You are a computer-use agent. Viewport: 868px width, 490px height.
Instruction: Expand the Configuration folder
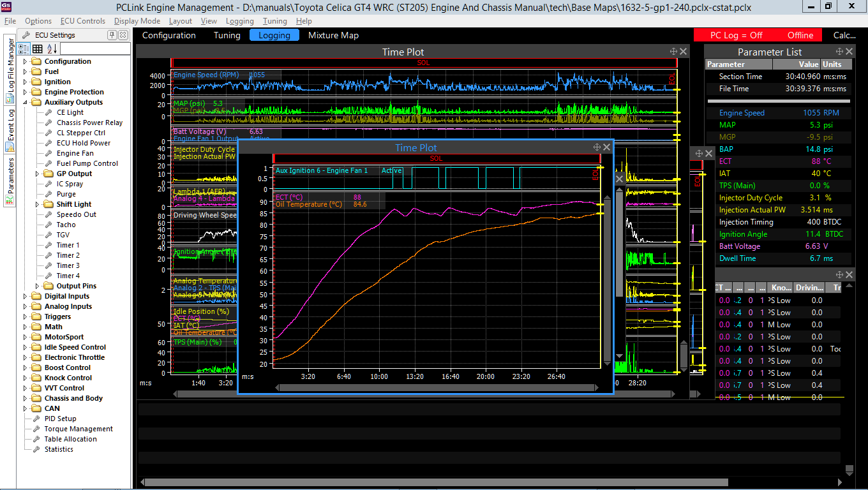(x=26, y=61)
